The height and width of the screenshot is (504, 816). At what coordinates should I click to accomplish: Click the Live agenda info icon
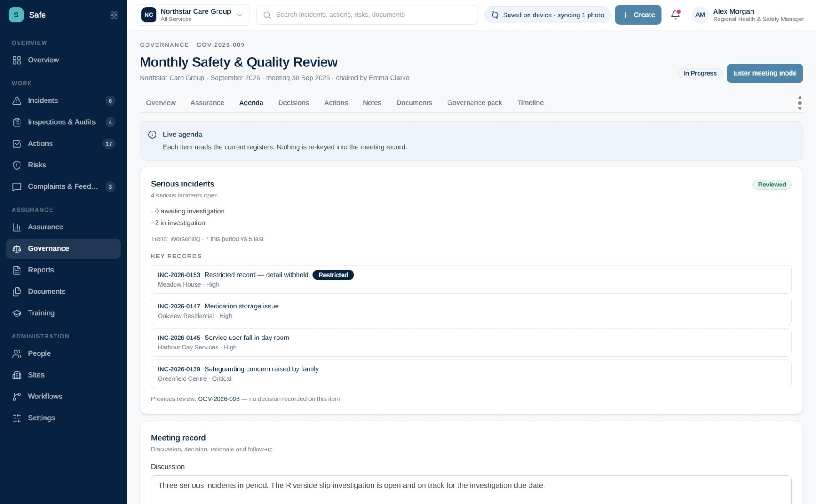pos(152,135)
